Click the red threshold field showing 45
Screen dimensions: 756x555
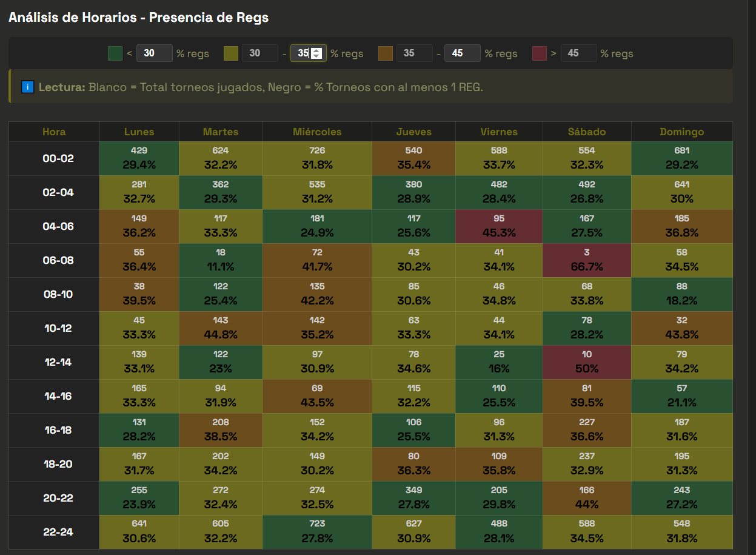click(578, 53)
